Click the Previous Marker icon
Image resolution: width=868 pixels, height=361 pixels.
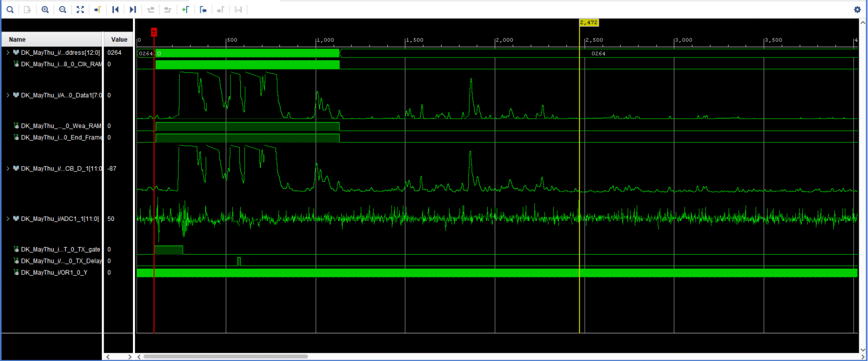[203, 9]
